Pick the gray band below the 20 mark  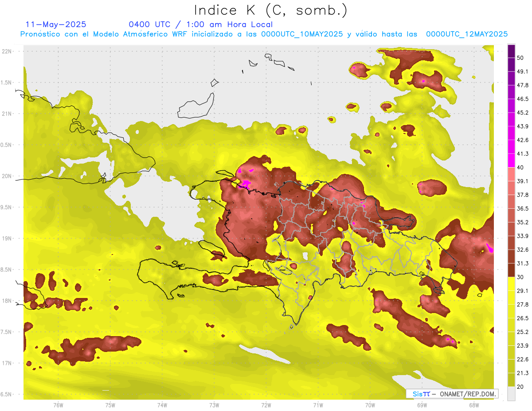pyautogui.click(x=512, y=394)
